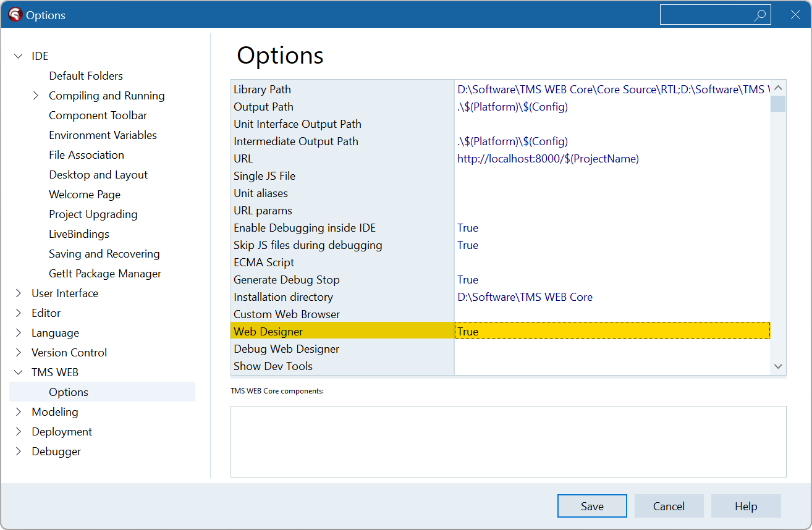
Task: Select the Default Folders tree item
Action: point(85,75)
